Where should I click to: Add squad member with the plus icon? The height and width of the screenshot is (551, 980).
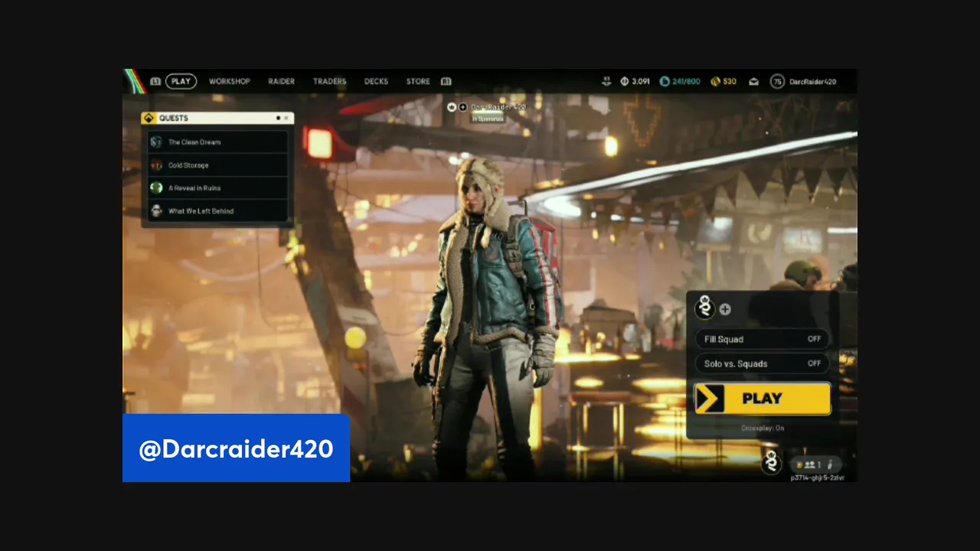(725, 309)
